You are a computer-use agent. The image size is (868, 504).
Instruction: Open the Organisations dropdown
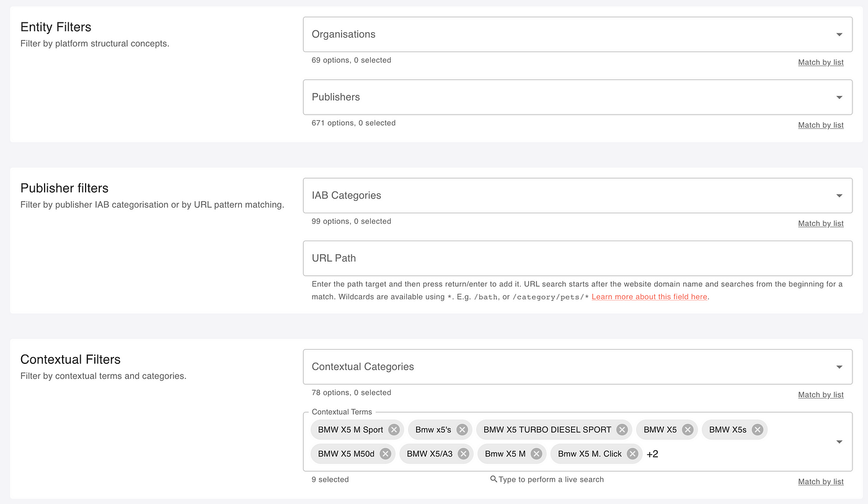tap(578, 34)
